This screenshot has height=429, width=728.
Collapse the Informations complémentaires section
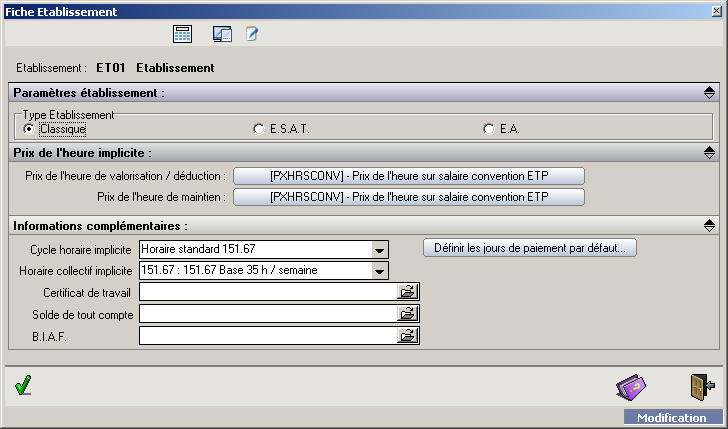tap(708, 226)
